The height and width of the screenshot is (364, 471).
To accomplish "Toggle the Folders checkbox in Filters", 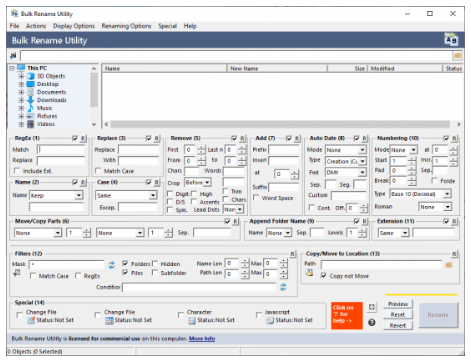I will click(x=125, y=263).
